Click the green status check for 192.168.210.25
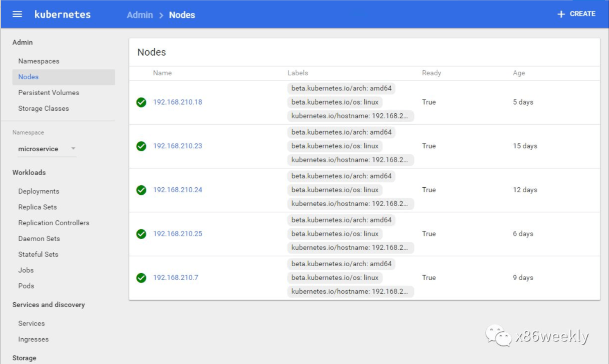 141,234
